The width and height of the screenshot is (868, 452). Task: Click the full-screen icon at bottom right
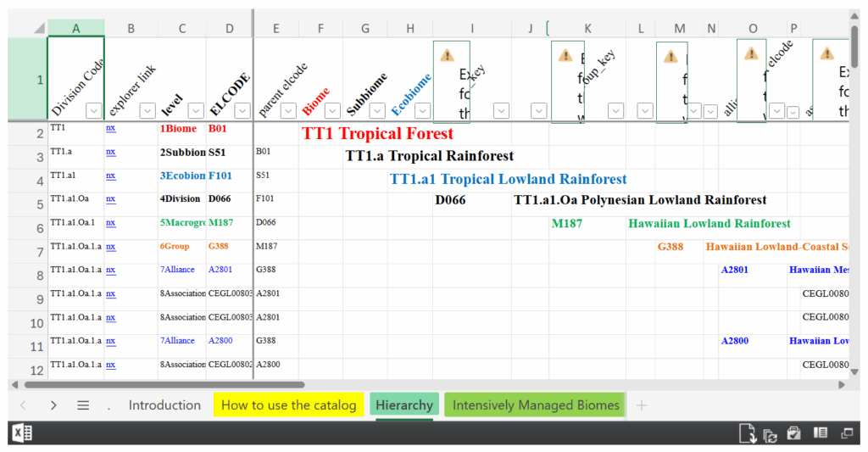846,433
